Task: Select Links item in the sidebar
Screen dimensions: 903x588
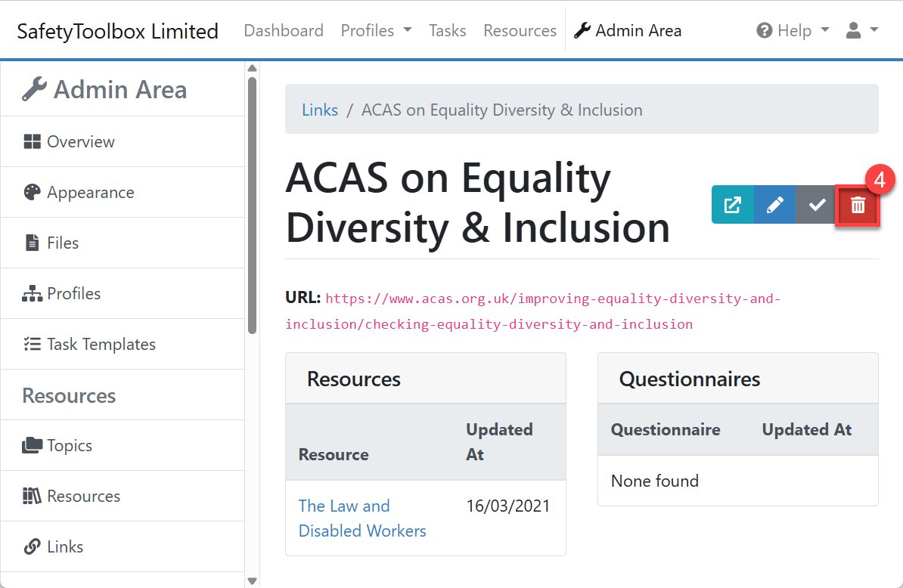Action: pyautogui.click(x=64, y=547)
